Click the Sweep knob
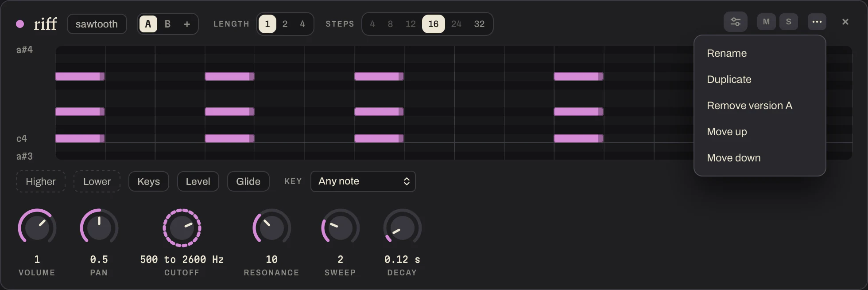Screen dimensions: 868x290 tap(340, 228)
